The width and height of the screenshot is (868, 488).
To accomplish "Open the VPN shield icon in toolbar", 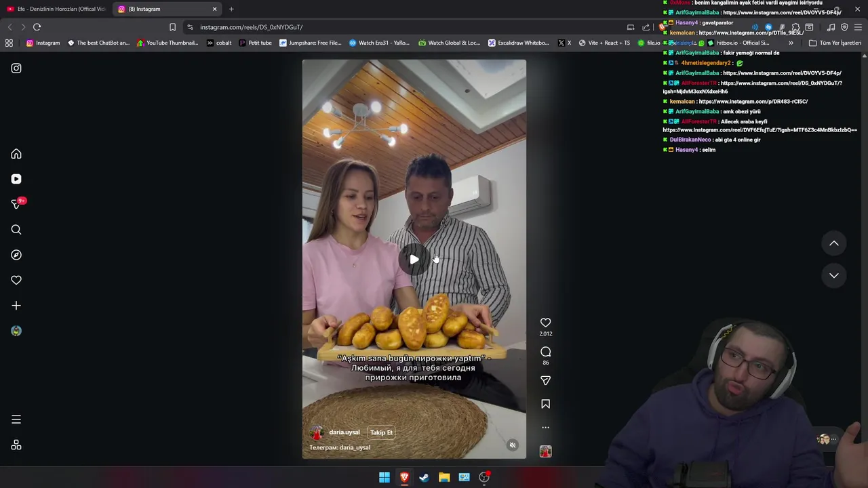I will (844, 27).
